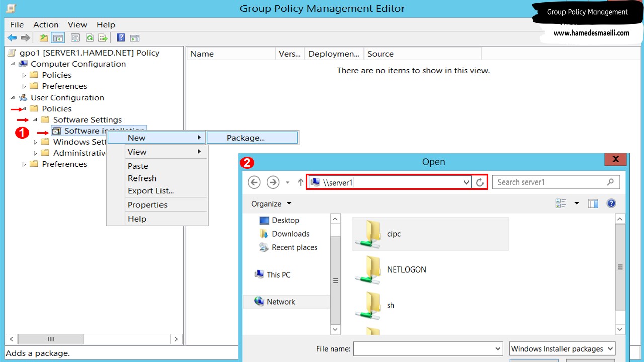The height and width of the screenshot is (362, 644).
Task: Click Forward button in Open dialog
Action: click(x=273, y=182)
